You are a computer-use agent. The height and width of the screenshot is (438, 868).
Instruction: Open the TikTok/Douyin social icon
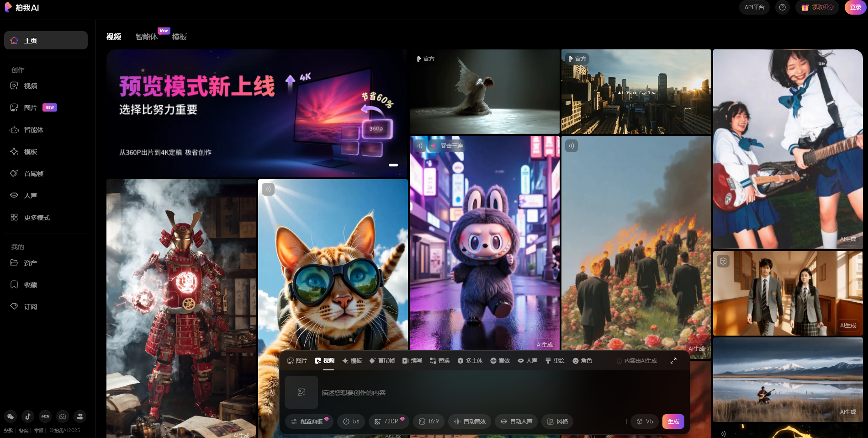[x=28, y=417]
